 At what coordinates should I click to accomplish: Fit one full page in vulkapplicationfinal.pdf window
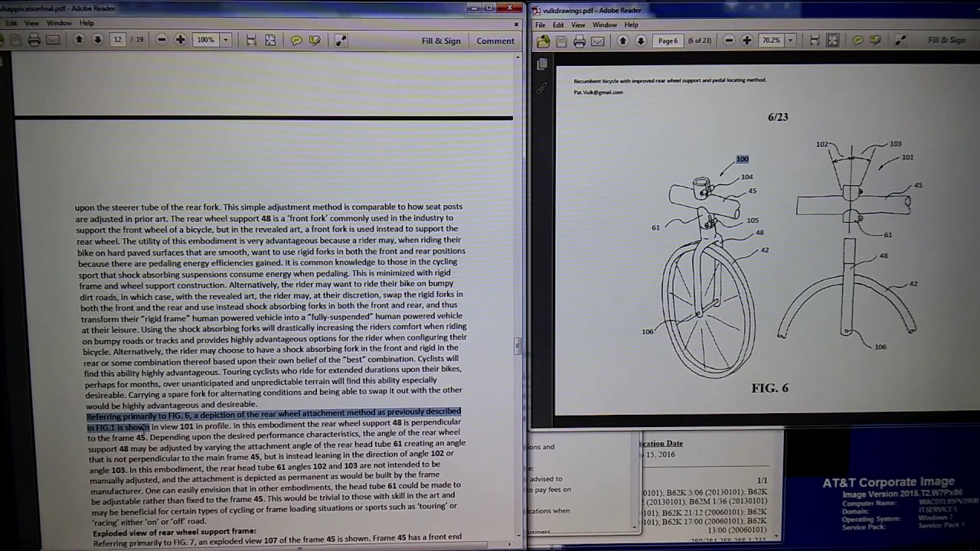click(x=270, y=40)
